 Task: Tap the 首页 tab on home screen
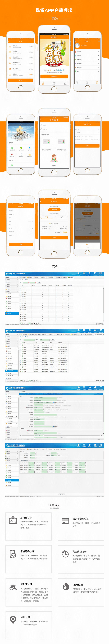pyautogui.click(x=43, y=83)
